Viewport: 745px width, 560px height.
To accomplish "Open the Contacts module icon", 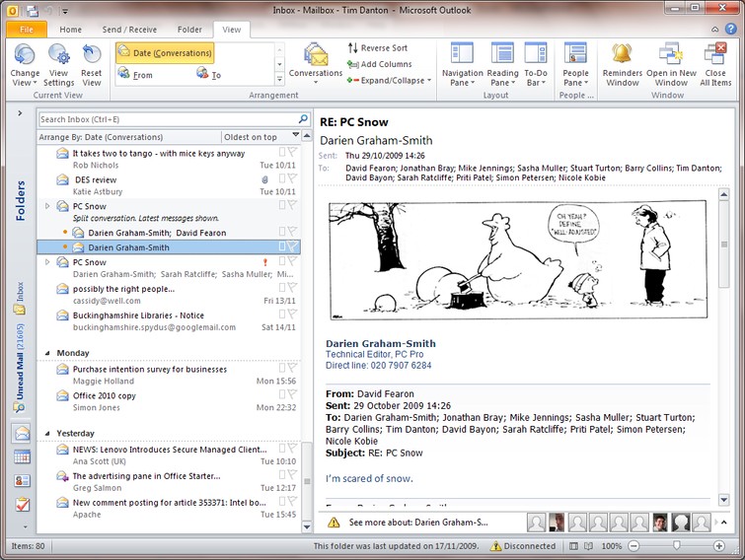I will coord(22,480).
